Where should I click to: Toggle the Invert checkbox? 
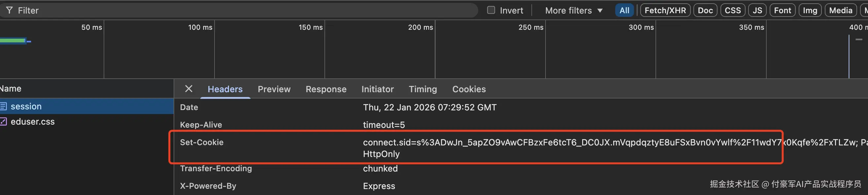click(x=491, y=10)
